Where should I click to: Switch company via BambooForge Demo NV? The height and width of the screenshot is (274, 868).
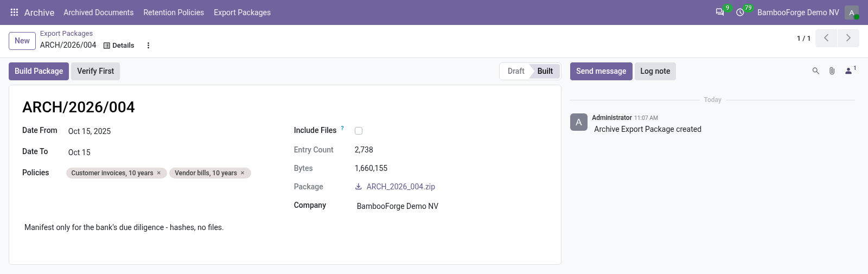click(798, 12)
